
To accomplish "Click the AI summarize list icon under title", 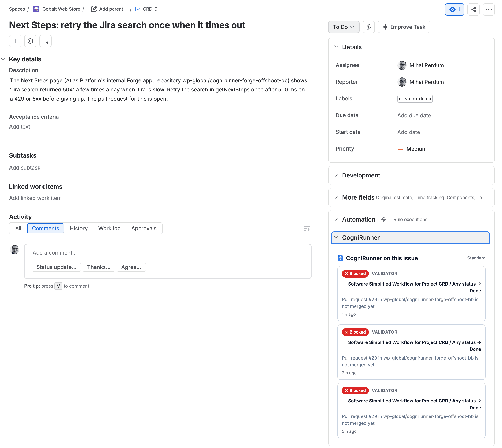I will pos(46,41).
